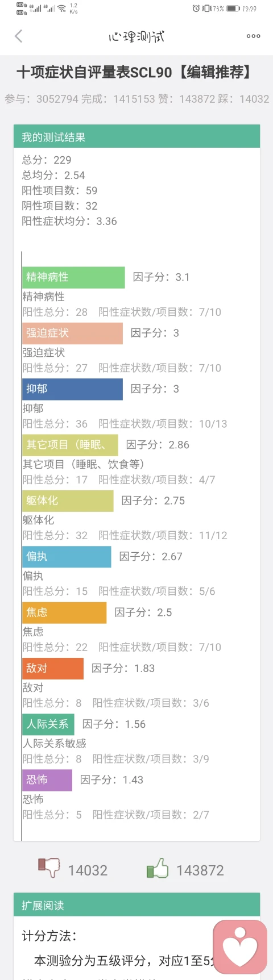273x980 pixels.
Task: Tap the purple 恐怖 bar
Action: [47, 780]
